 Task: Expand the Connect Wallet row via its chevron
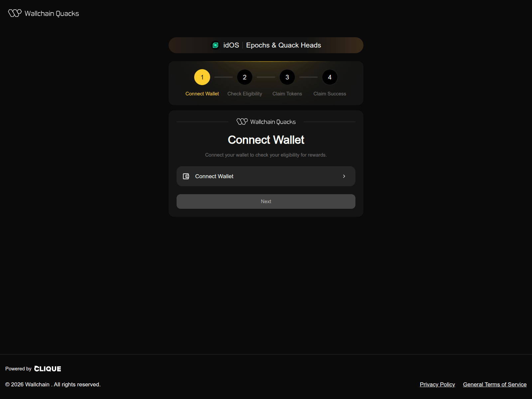(x=344, y=176)
